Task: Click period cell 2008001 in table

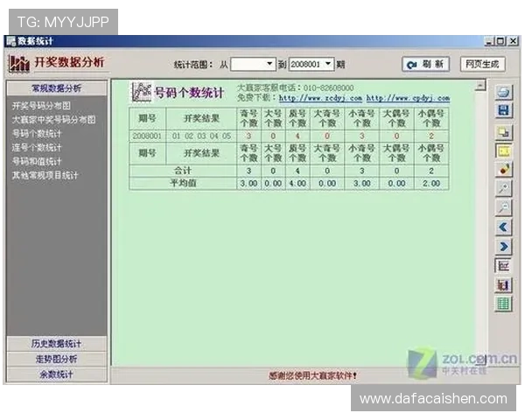Action: click(x=147, y=136)
